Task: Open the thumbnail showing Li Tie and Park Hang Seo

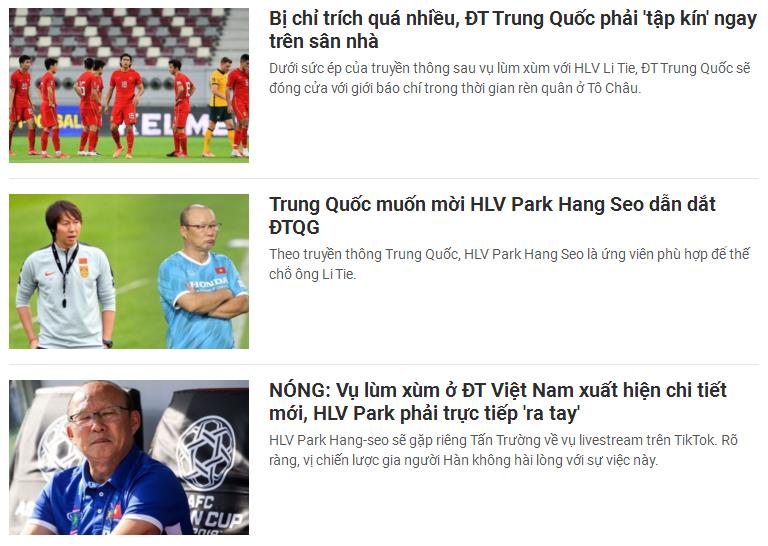Action: (x=129, y=271)
